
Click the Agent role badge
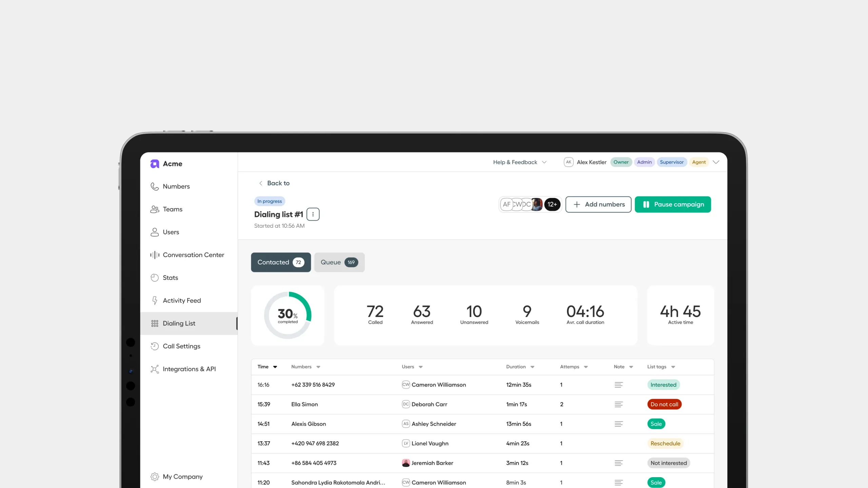click(x=699, y=162)
